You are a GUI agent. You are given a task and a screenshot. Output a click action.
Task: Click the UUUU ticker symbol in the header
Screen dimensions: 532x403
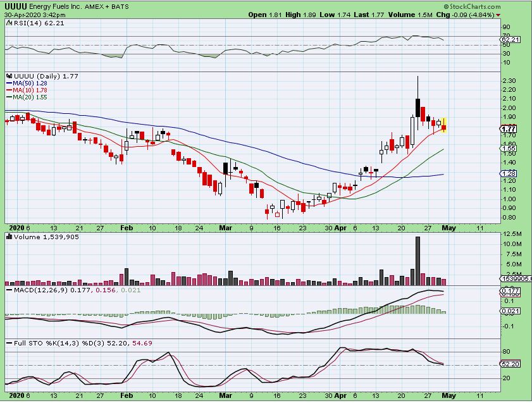coord(16,6)
